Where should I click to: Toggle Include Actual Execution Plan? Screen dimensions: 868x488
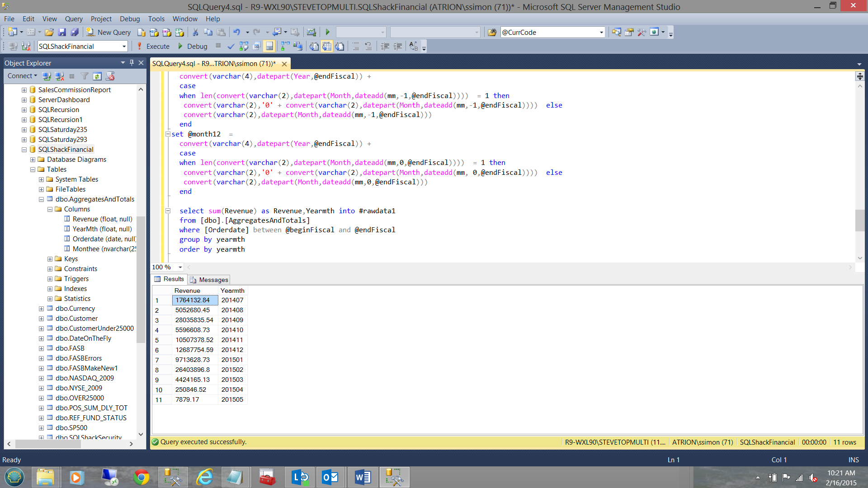coord(285,46)
